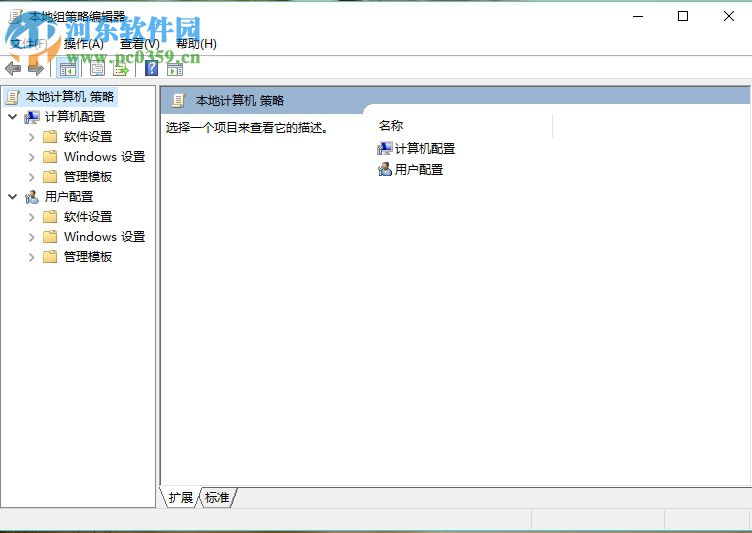Toggle the show/hide action pane icon
Image resolution: width=752 pixels, height=533 pixels.
175,69
